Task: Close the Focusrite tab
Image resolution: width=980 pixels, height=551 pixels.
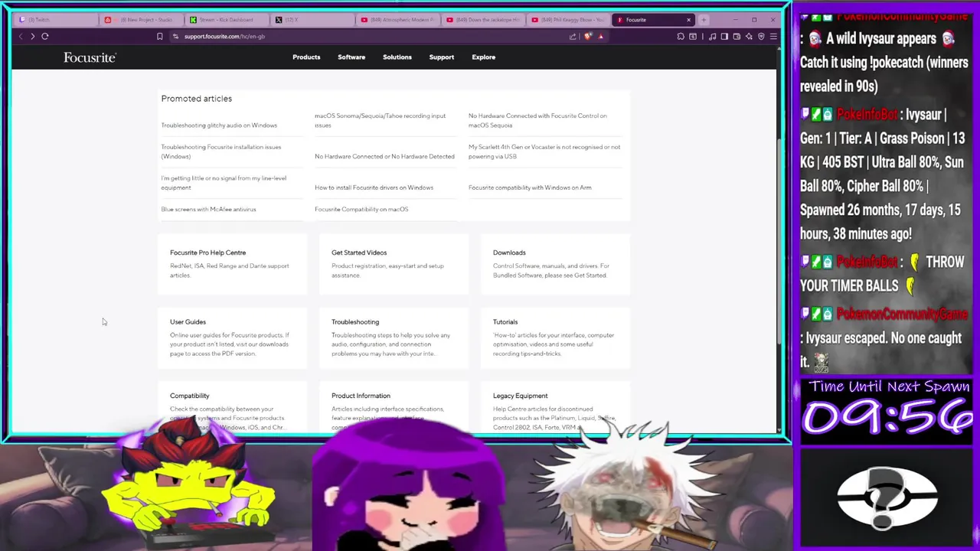Action: 688,20
